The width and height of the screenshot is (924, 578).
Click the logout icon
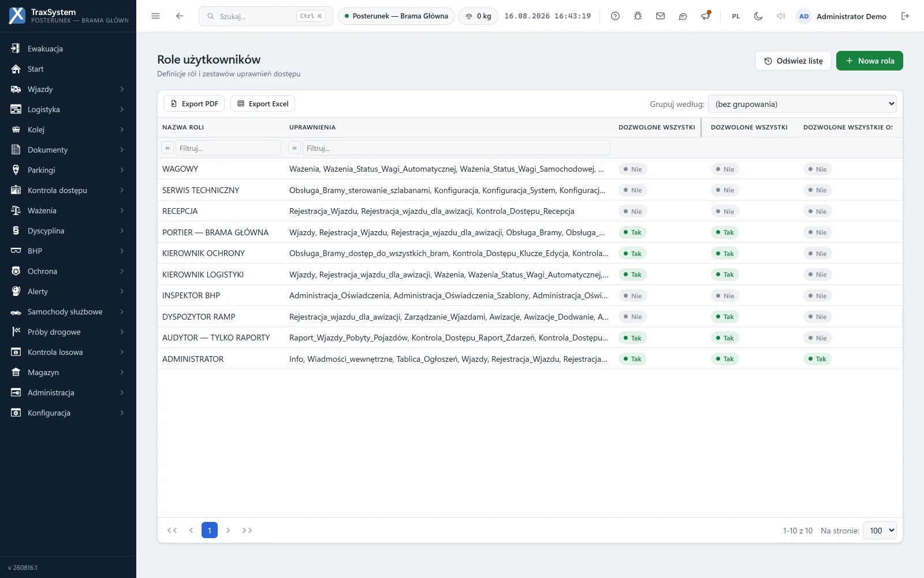(x=905, y=16)
